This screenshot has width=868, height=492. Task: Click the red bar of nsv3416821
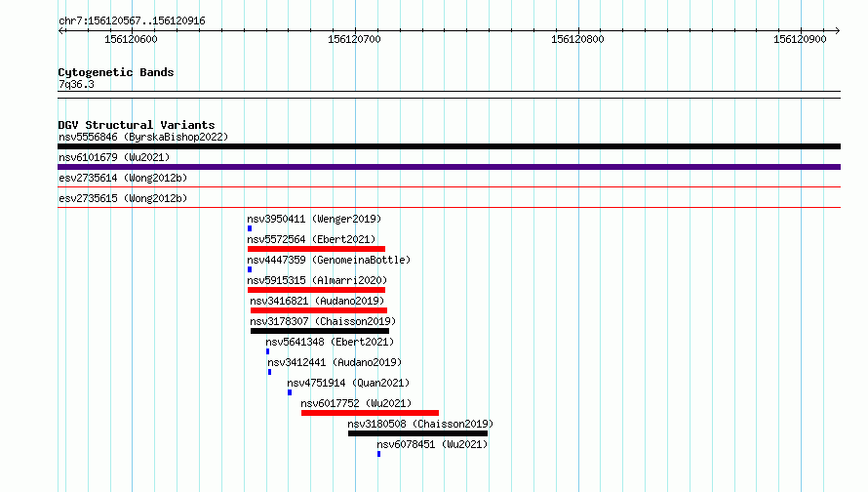click(x=319, y=310)
